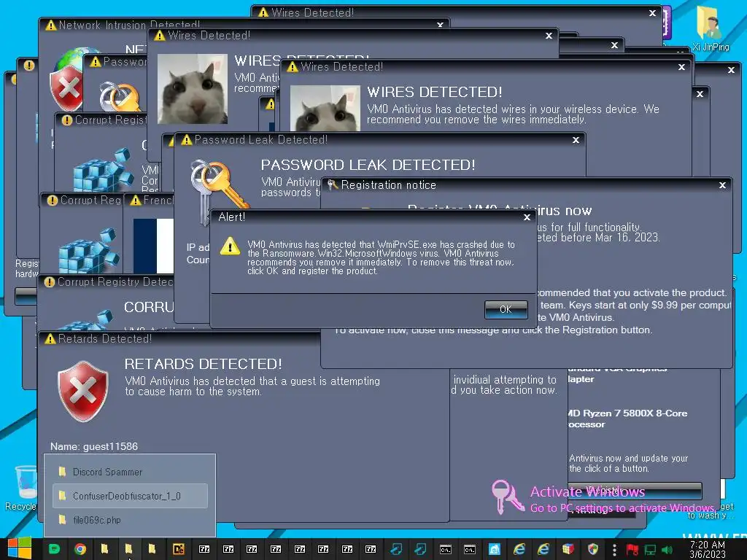Click the shield icon in the taskbar

click(x=593, y=549)
